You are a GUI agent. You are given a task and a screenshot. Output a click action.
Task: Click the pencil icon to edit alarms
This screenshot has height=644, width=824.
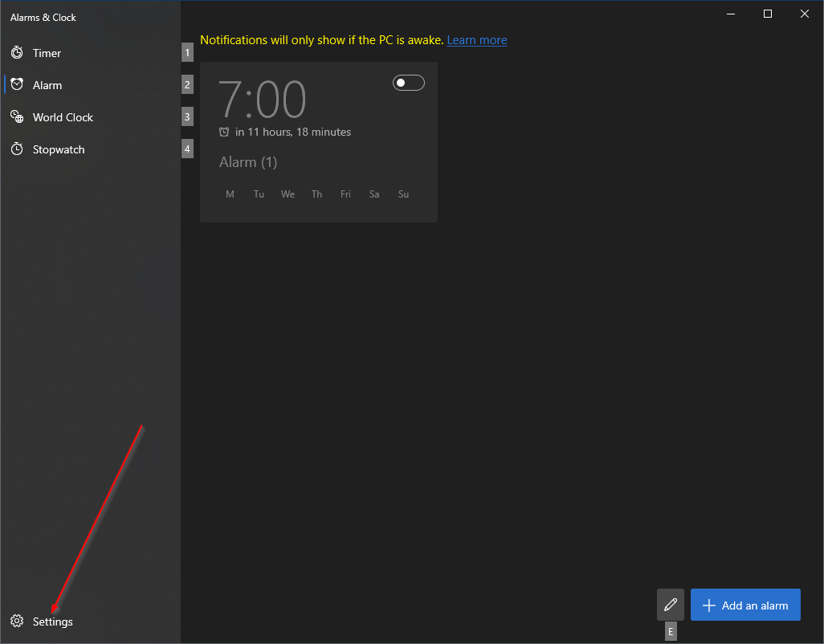[x=671, y=604]
